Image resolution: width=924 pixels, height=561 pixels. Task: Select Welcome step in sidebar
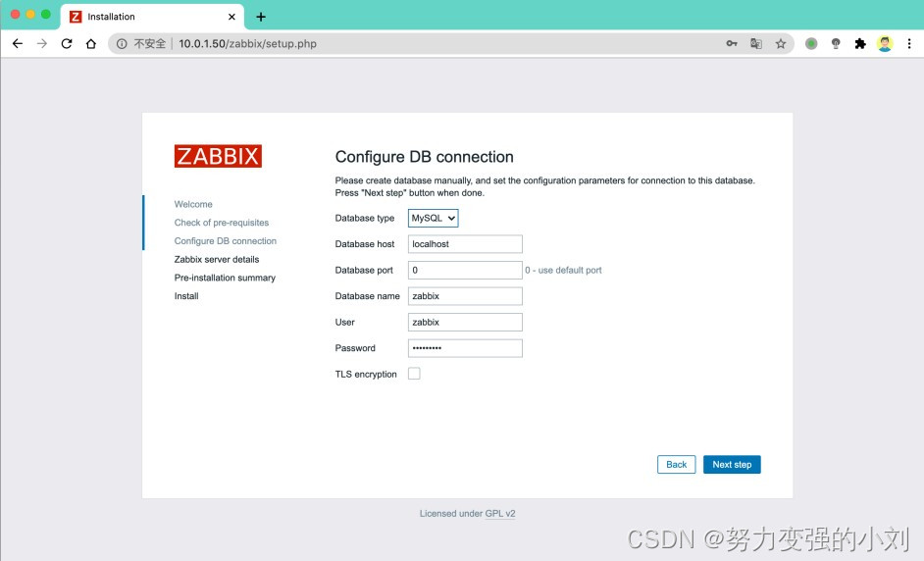[193, 204]
